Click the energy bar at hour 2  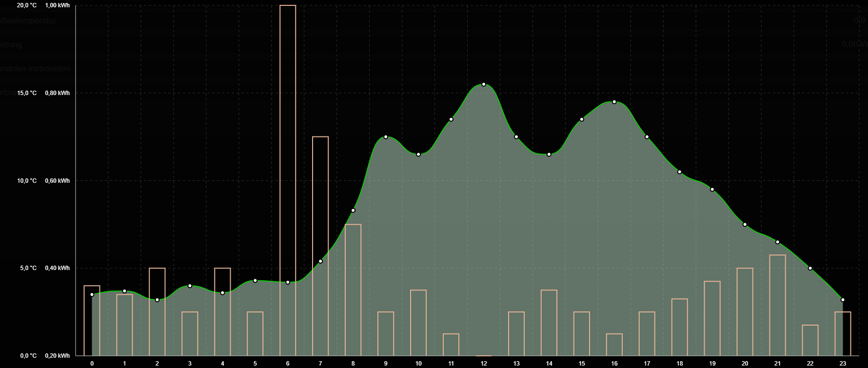point(157,312)
